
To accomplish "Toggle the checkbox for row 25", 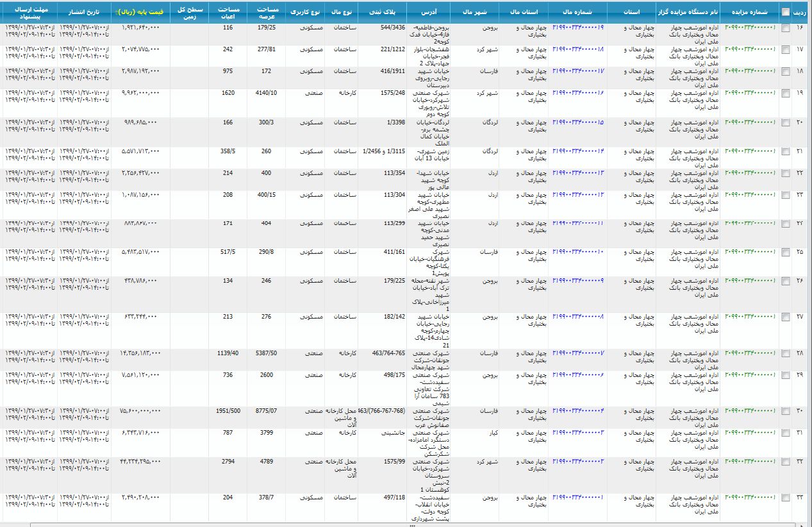I will [x=786, y=253].
